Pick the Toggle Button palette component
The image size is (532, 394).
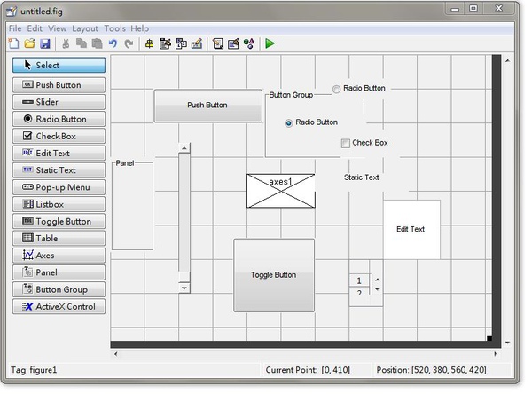point(59,221)
